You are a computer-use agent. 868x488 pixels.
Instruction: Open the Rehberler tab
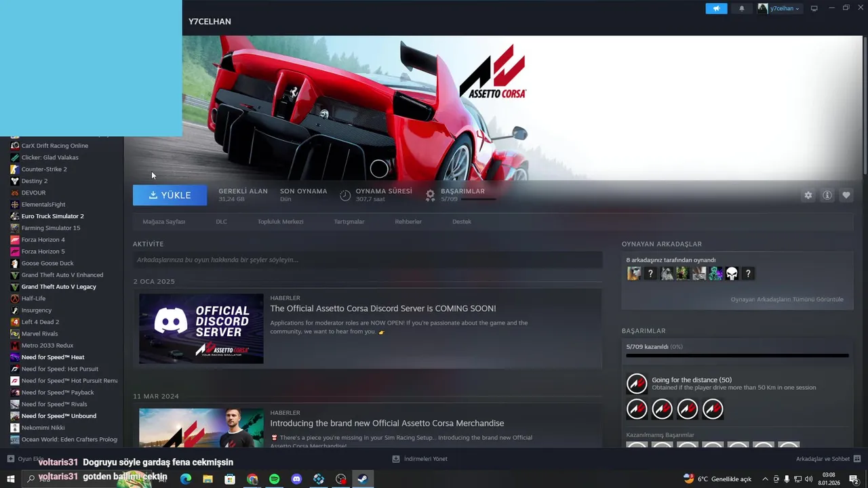(x=408, y=222)
